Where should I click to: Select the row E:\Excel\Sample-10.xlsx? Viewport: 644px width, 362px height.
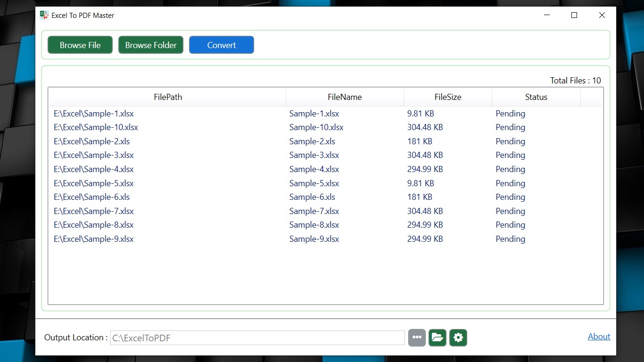click(x=326, y=127)
